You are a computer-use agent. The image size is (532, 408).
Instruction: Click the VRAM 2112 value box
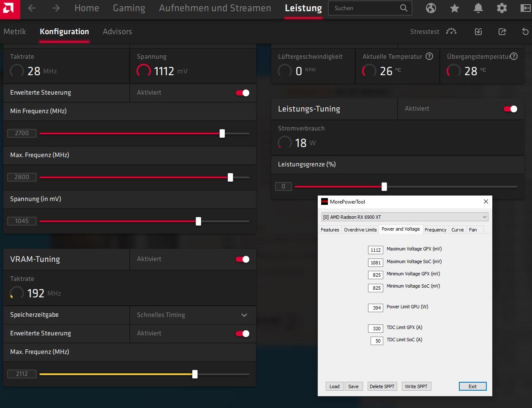22,374
